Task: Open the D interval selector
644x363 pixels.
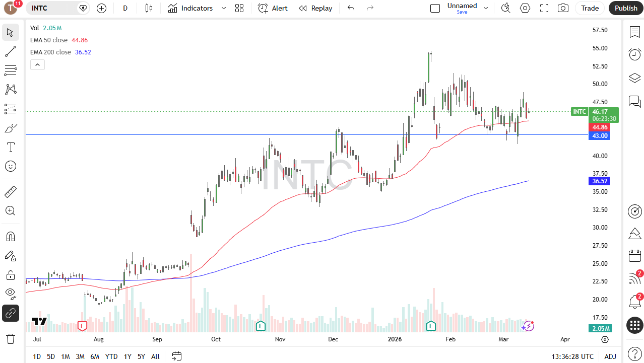Action: [x=125, y=8]
